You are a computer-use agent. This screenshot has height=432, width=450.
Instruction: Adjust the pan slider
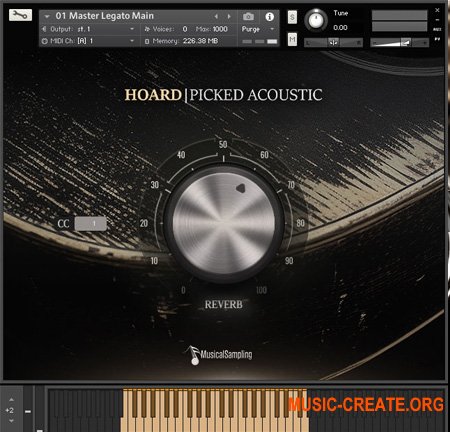(333, 42)
